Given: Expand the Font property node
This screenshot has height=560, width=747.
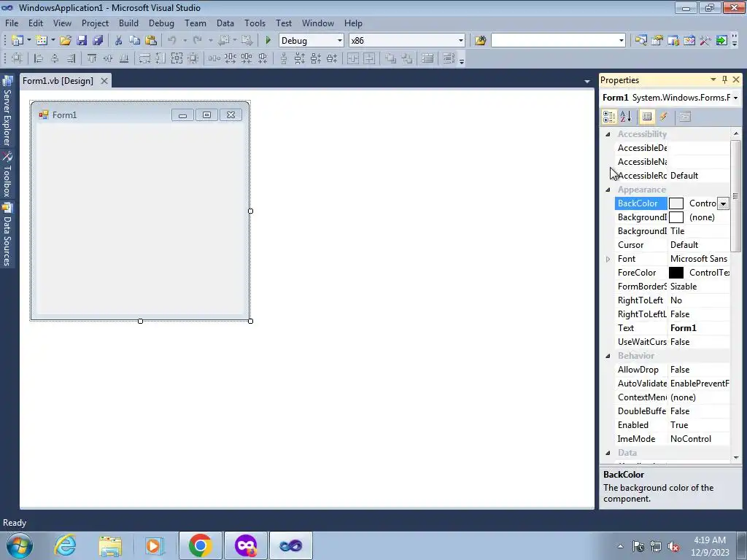Looking at the screenshot, I should [608, 259].
